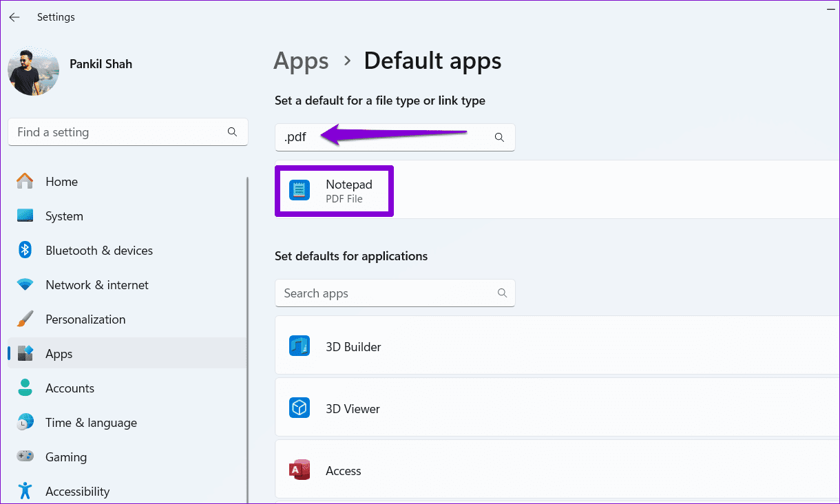This screenshot has height=504, width=840.
Task: Open Accounts settings via its icon
Action: 25,388
